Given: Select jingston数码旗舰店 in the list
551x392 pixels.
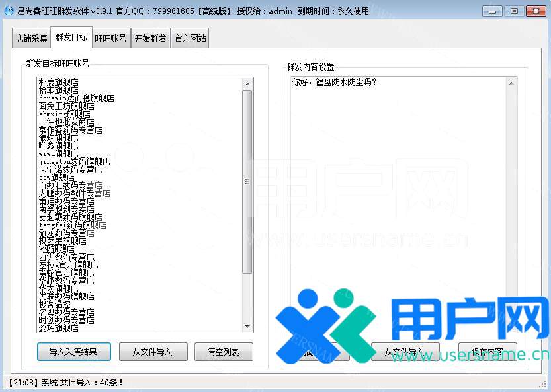Looking at the screenshot, I should click(75, 161).
